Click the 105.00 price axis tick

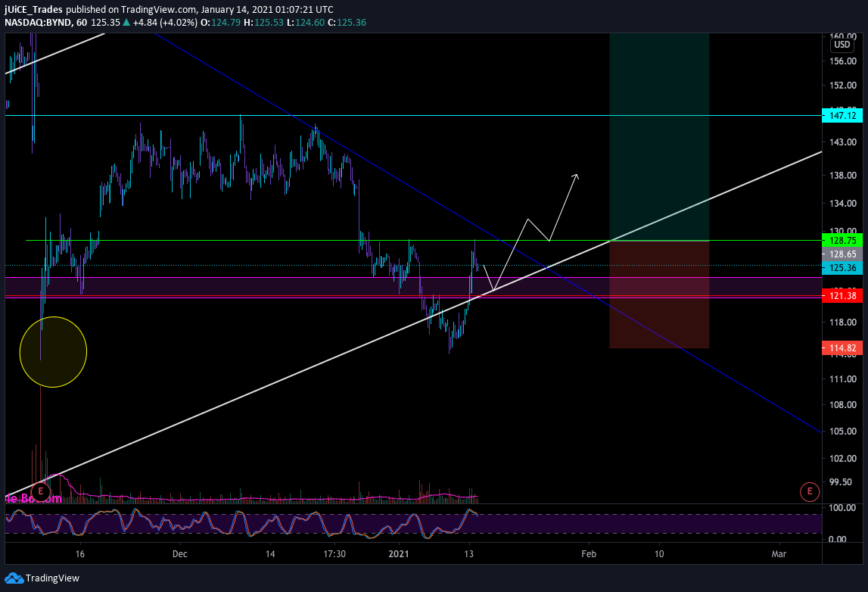pyautogui.click(x=843, y=432)
